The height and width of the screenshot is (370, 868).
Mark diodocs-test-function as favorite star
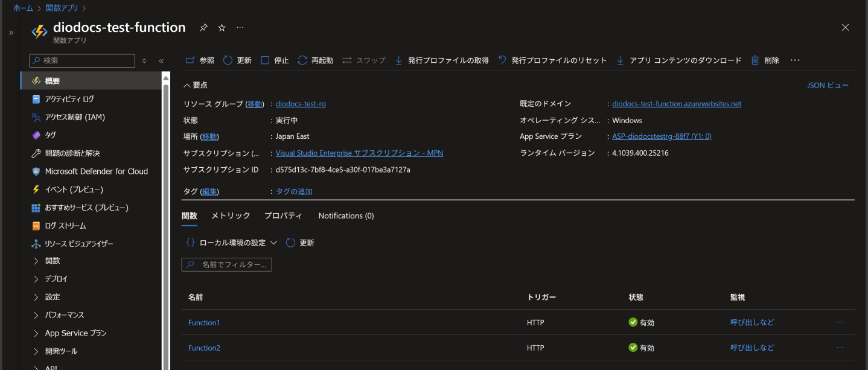click(222, 28)
